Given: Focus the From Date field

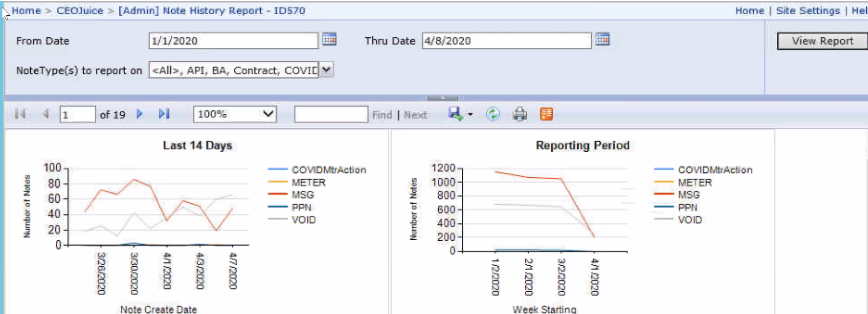Looking at the screenshot, I should tap(234, 41).
